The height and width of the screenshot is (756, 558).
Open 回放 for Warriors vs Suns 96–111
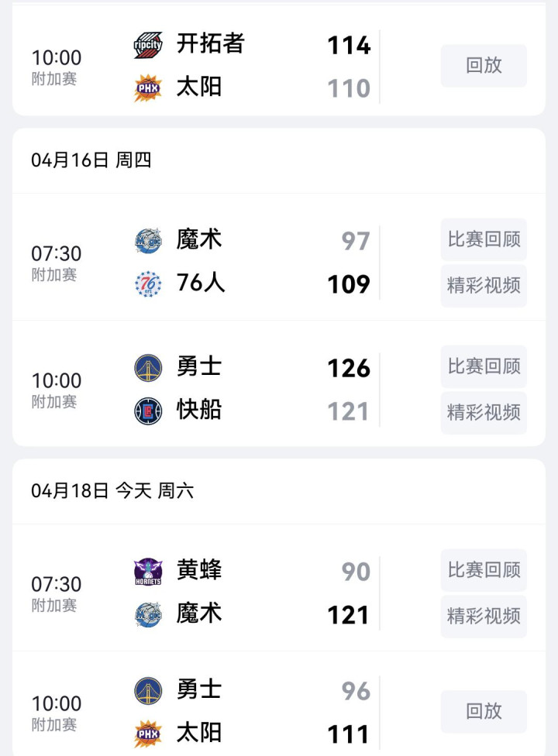(484, 711)
